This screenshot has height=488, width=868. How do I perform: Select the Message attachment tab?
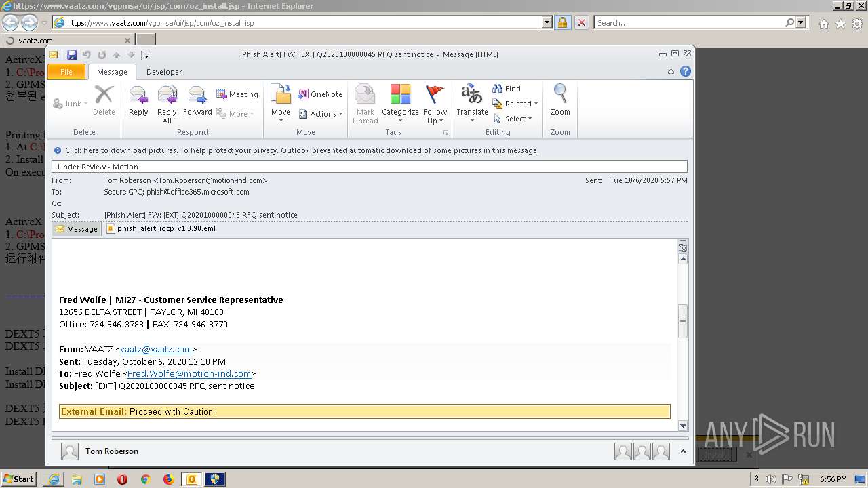[77, 229]
